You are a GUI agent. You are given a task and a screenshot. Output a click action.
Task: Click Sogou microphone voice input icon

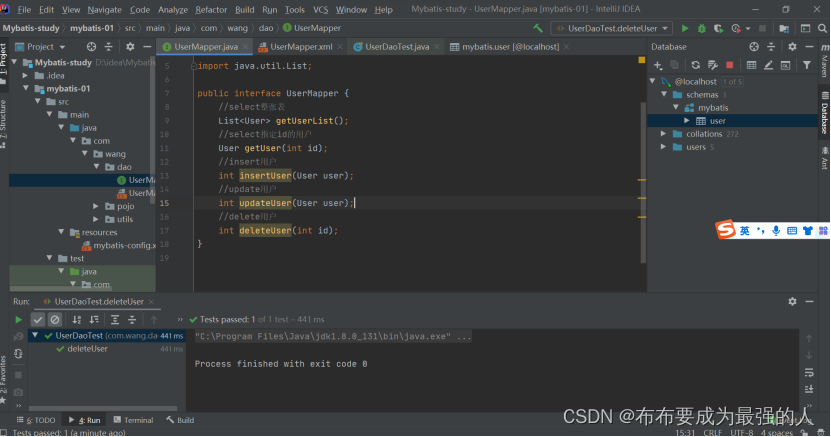pyautogui.click(x=776, y=230)
